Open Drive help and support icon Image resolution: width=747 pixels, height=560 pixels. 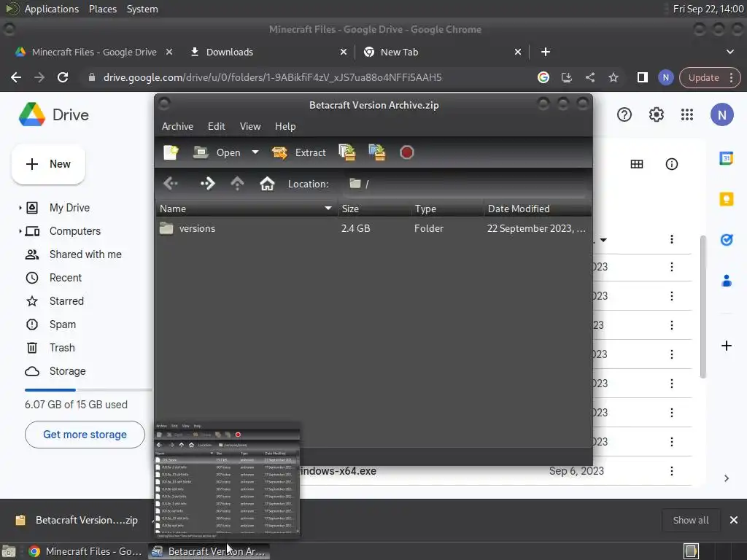pos(624,114)
